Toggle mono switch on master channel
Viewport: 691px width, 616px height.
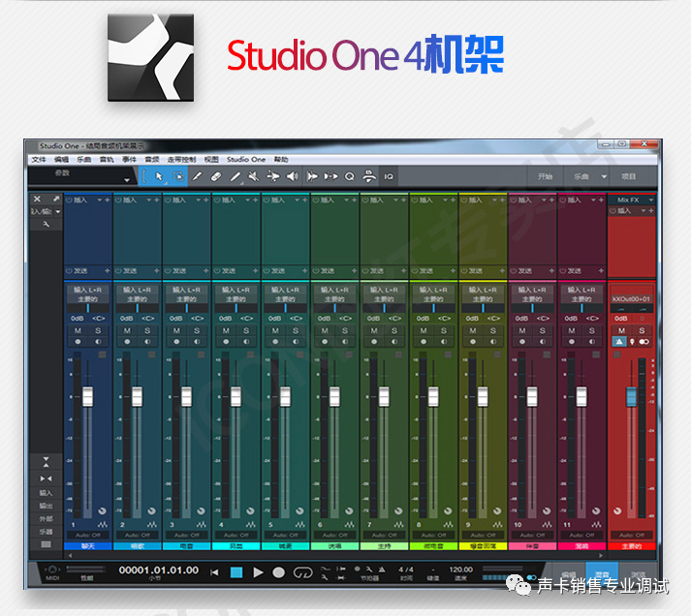644,342
